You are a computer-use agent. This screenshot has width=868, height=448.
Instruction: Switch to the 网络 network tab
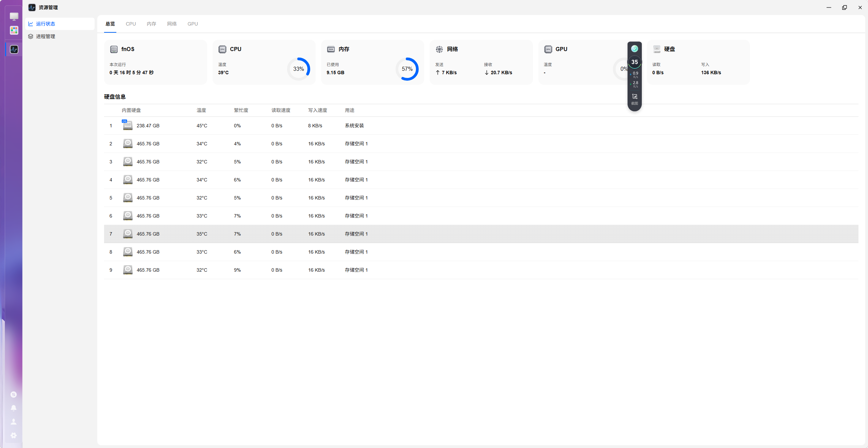pyautogui.click(x=172, y=24)
